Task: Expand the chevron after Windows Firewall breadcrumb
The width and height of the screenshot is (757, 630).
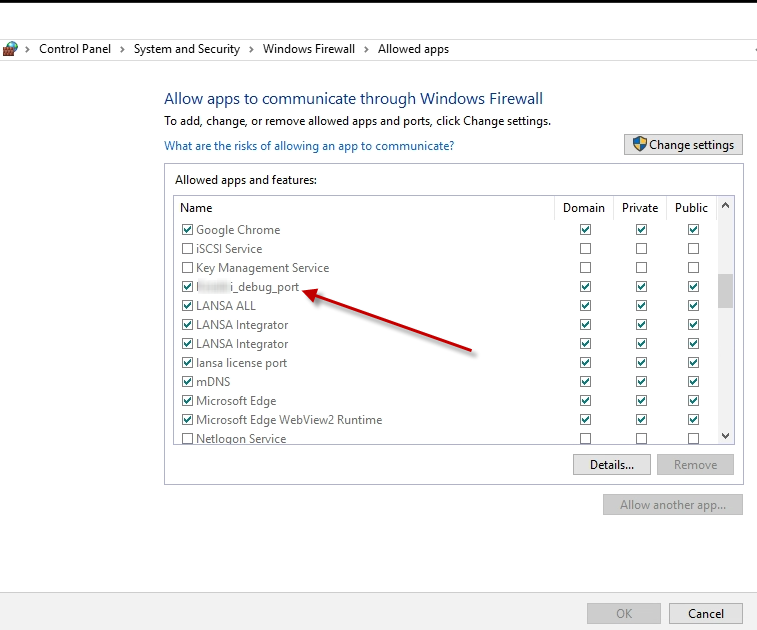Action: pos(367,49)
